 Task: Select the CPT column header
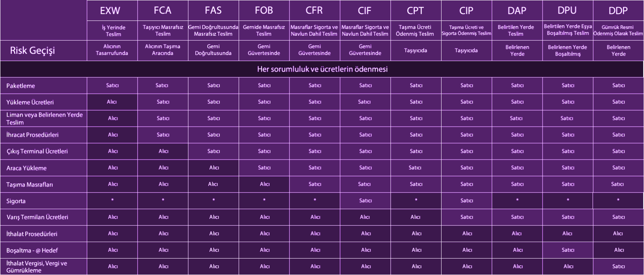coord(415,10)
